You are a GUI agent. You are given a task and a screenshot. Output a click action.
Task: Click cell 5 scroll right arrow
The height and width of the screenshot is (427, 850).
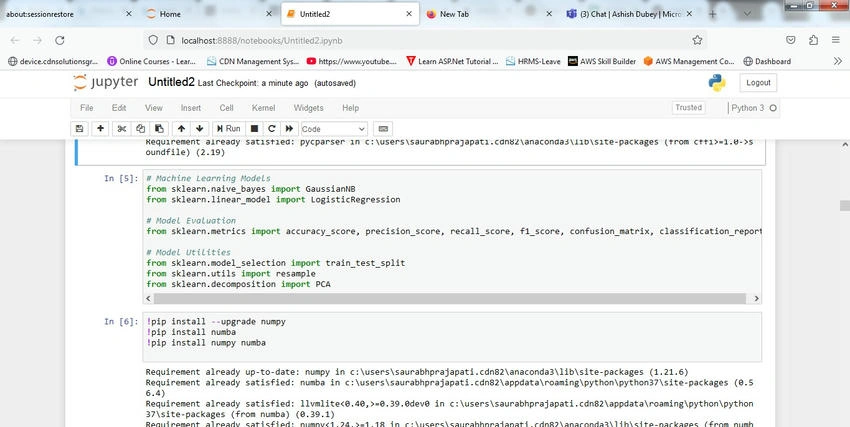pos(756,299)
